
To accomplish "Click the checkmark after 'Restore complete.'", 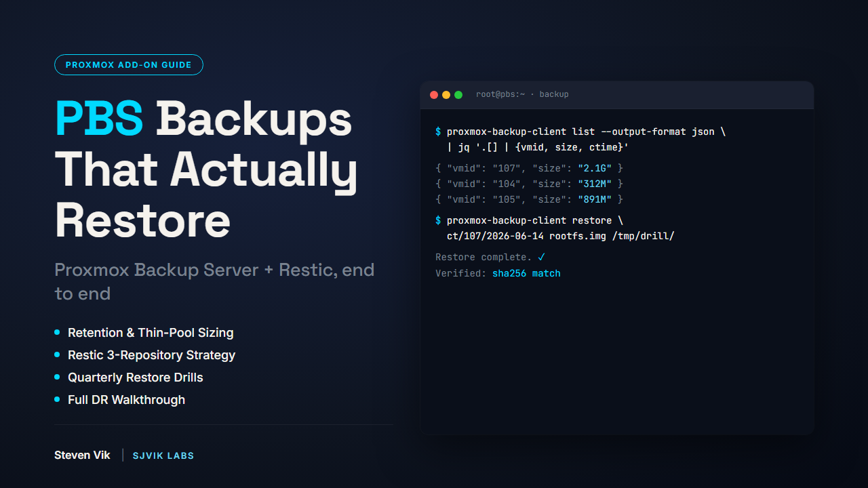I will coord(541,257).
